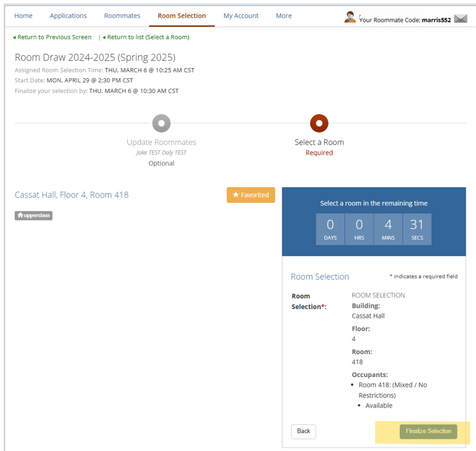Screen dimensions: 476x451
Task: Open the Applications tab
Action: point(68,16)
